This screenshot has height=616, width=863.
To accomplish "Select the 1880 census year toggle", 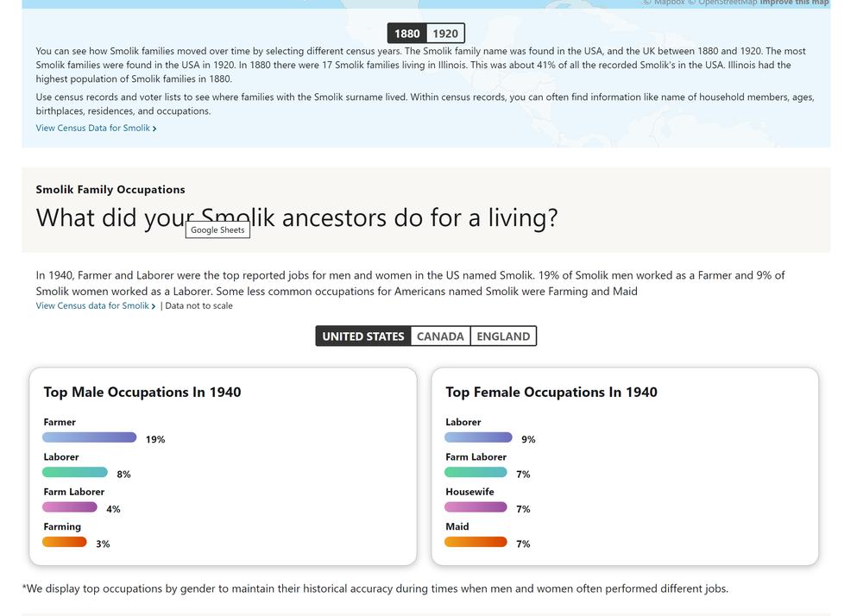I will (407, 34).
